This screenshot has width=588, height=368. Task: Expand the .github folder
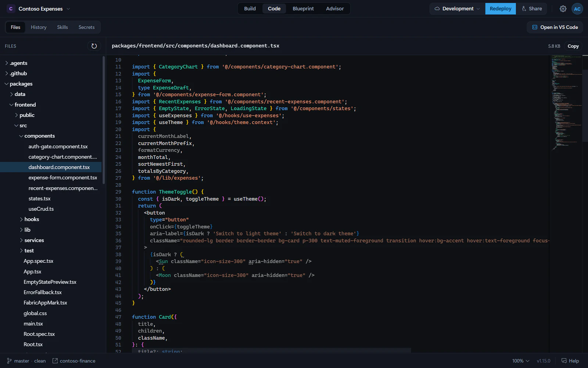point(7,74)
